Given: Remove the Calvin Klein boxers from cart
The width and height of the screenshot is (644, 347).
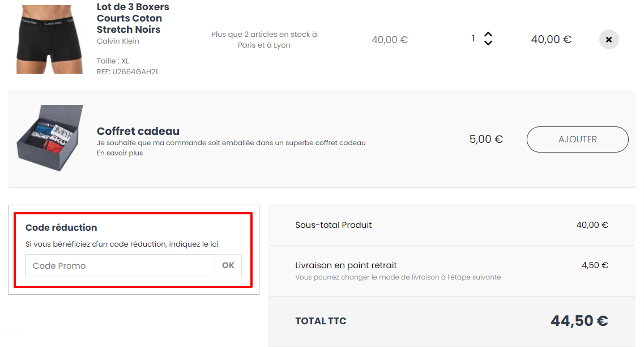Looking at the screenshot, I should pyautogui.click(x=609, y=40).
